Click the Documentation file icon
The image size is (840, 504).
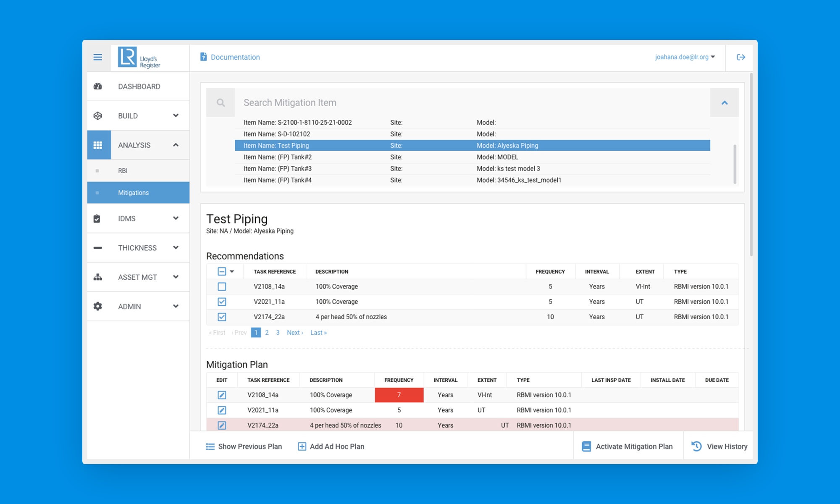(203, 57)
